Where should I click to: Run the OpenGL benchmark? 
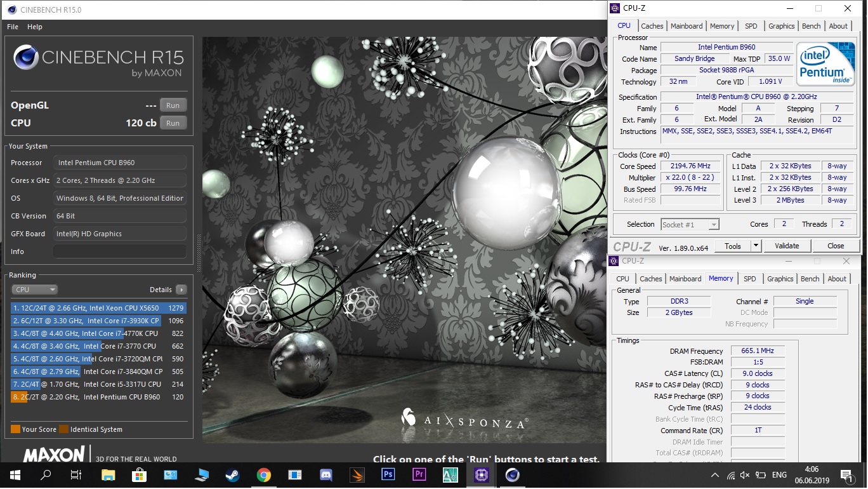click(x=173, y=105)
